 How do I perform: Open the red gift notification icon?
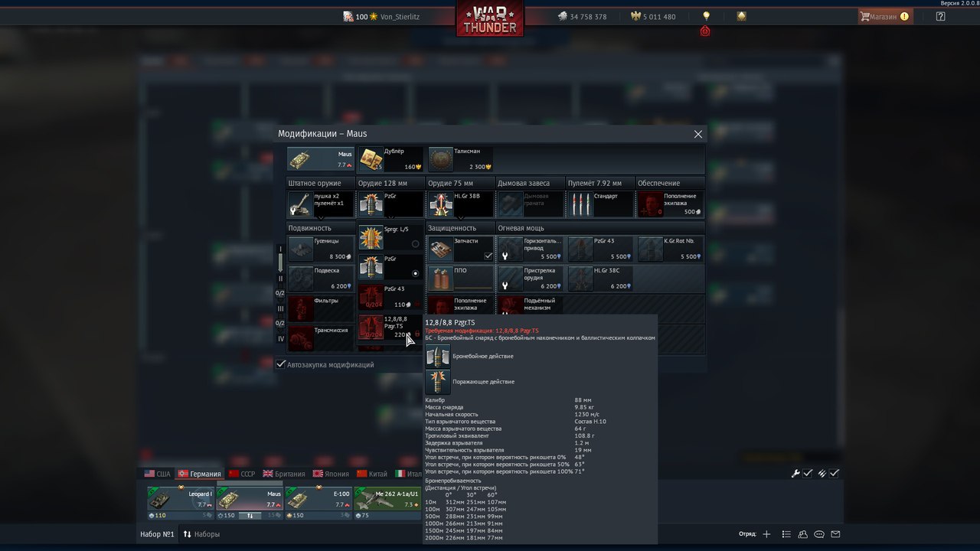705,31
